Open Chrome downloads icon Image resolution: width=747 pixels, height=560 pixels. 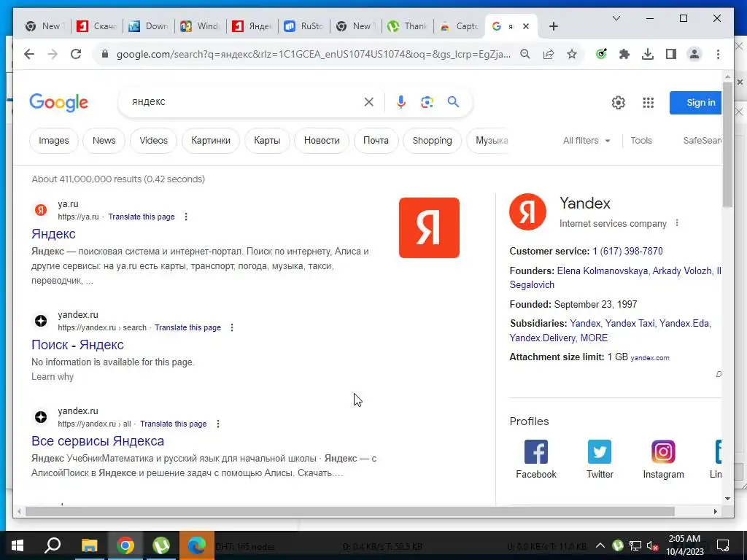pyautogui.click(x=648, y=54)
